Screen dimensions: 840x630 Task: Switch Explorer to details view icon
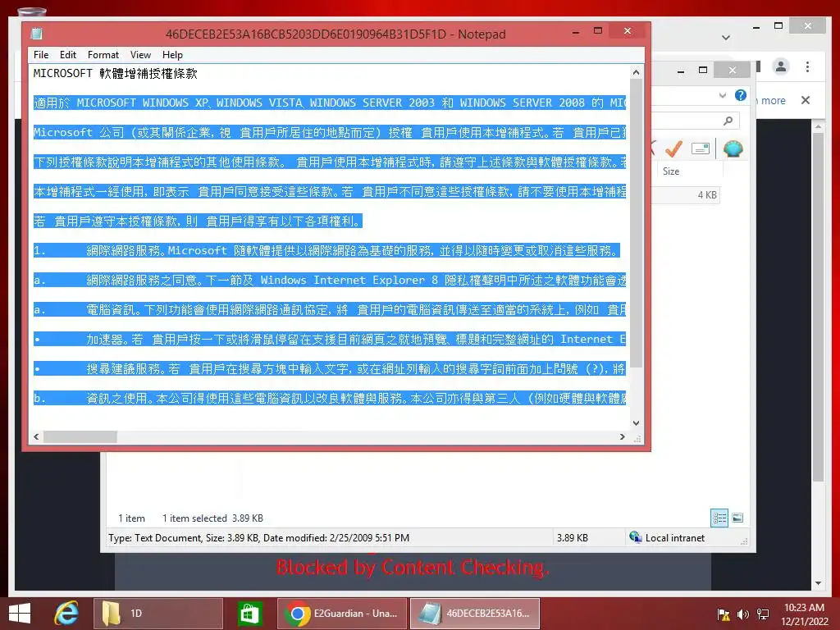pos(719,518)
